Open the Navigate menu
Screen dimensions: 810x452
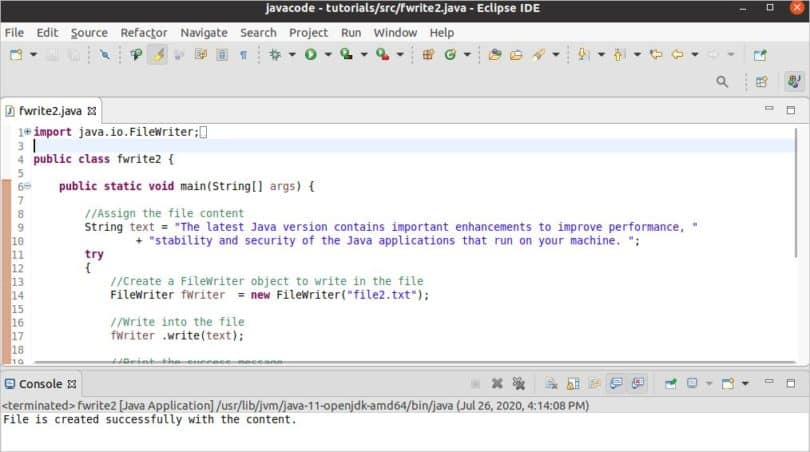point(204,33)
